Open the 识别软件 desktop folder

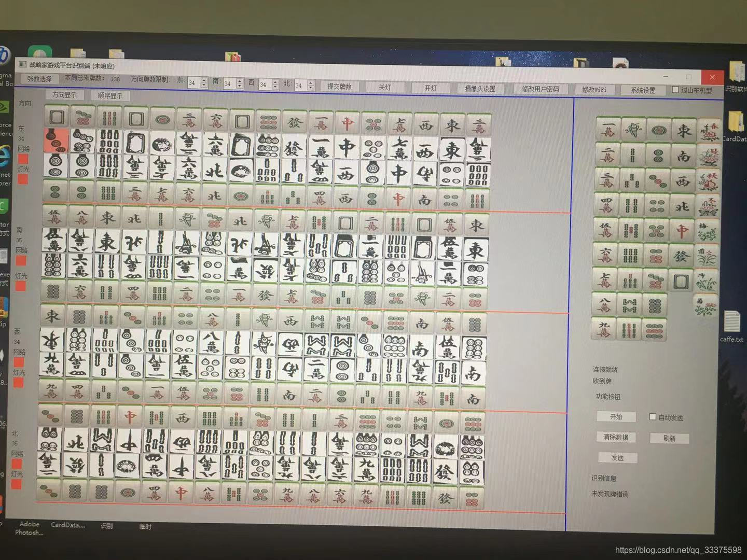click(x=737, y=77)
